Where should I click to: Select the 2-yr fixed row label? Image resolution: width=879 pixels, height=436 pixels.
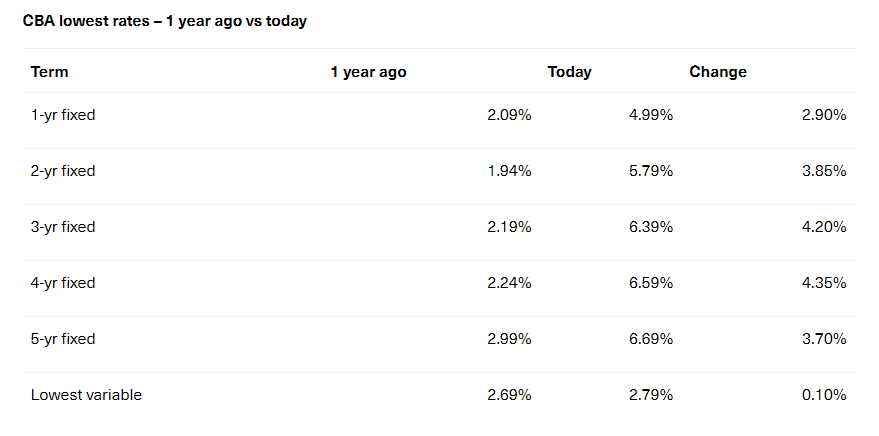(x=63, y=171)
